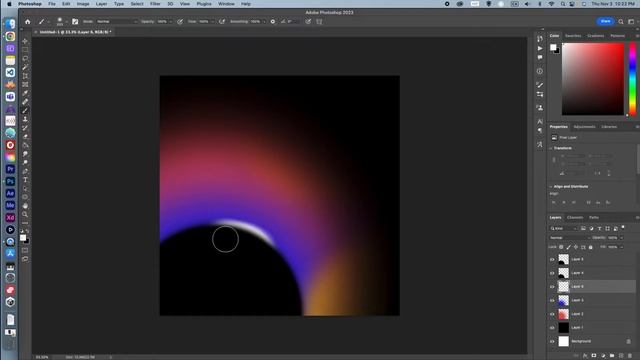Pick a red in the color field
Viewport: 640px width, 360px height.
[x=593, y=79]
